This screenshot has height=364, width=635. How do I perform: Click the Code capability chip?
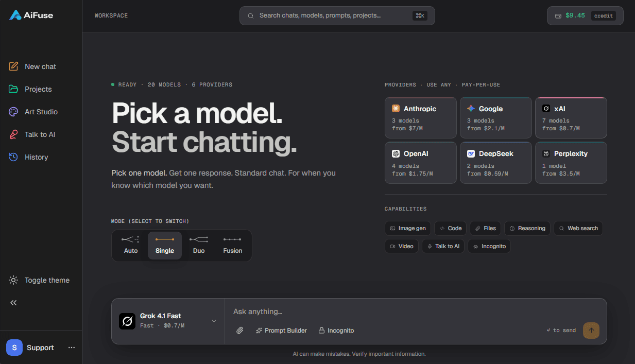click(x=451, y=228)
